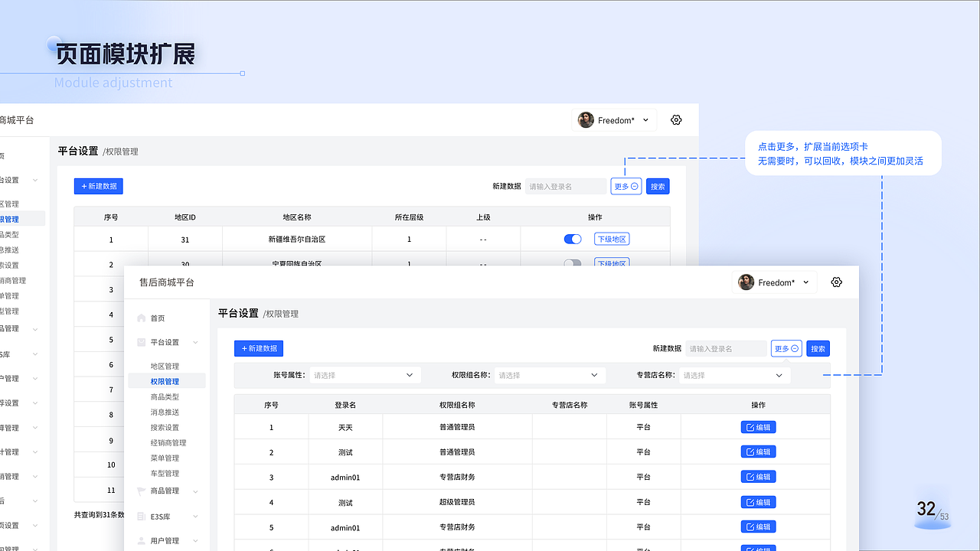The width and height of the screenshot is (980, 551).
Task: Click the edit icon on row 1 编辑 button
Action: click(x=752, y=427)
